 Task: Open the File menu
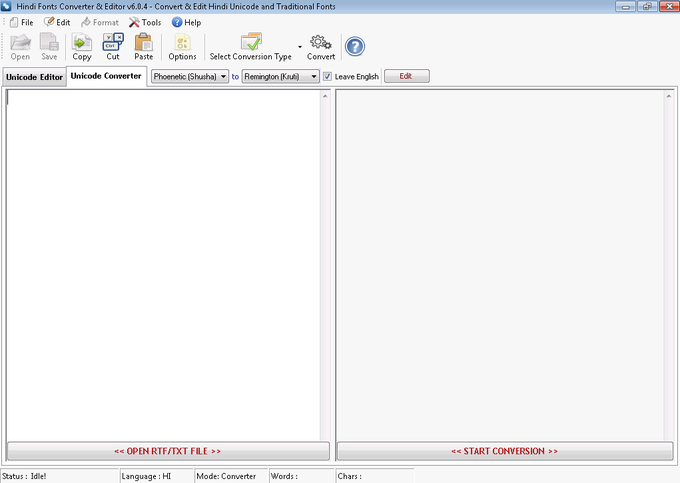(x=22, y=23)
